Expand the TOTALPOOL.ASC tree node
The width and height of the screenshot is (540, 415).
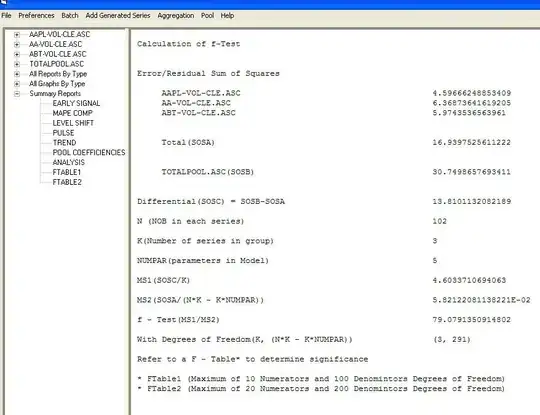17,64
